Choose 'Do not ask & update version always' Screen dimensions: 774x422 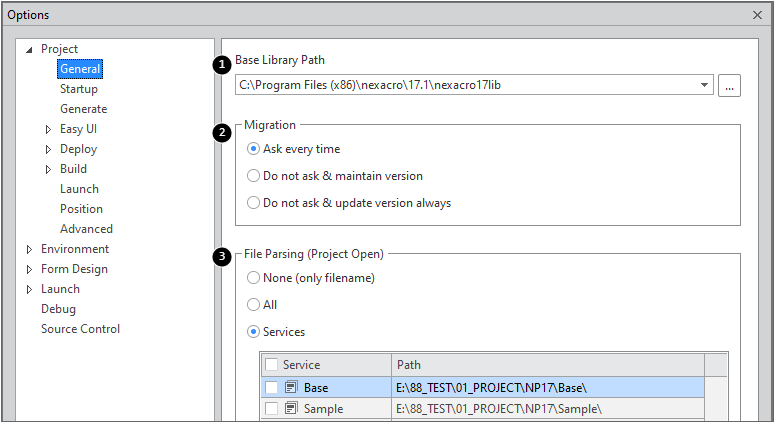[x=253, y=203]
